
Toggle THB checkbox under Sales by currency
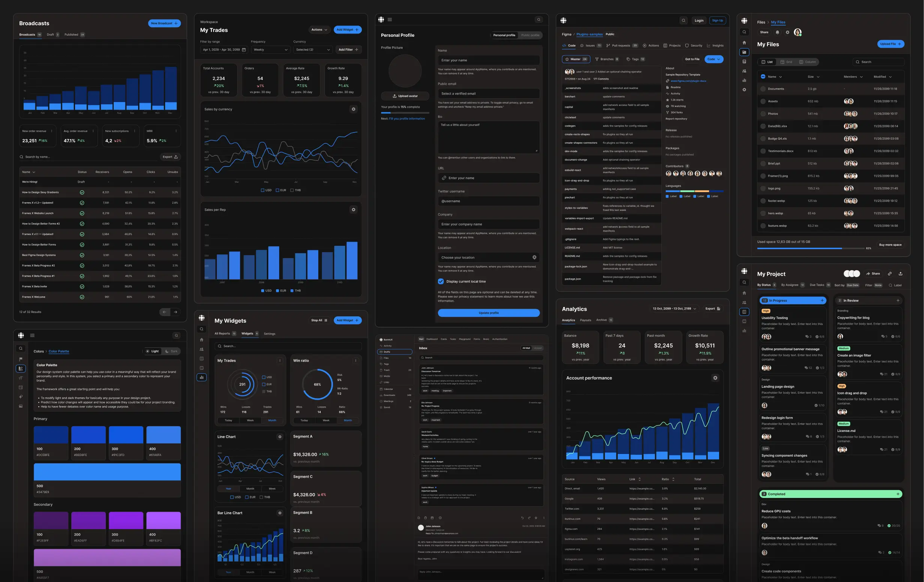pos(292,190)
